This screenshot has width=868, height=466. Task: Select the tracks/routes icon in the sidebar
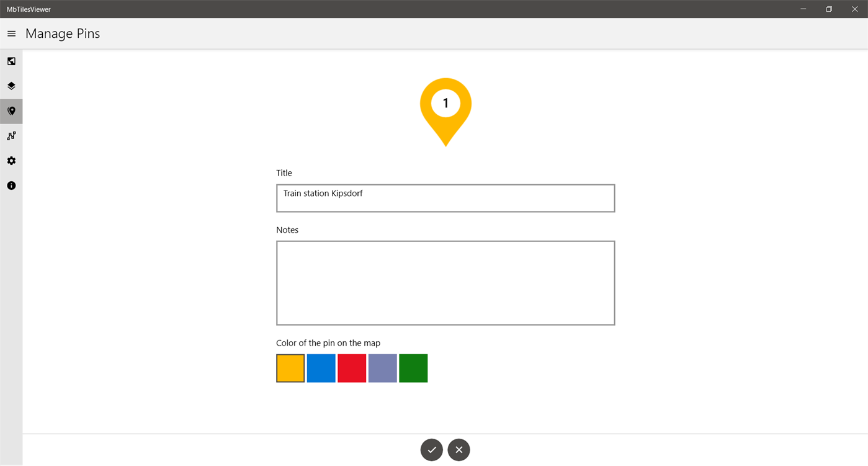click(11, 135)
